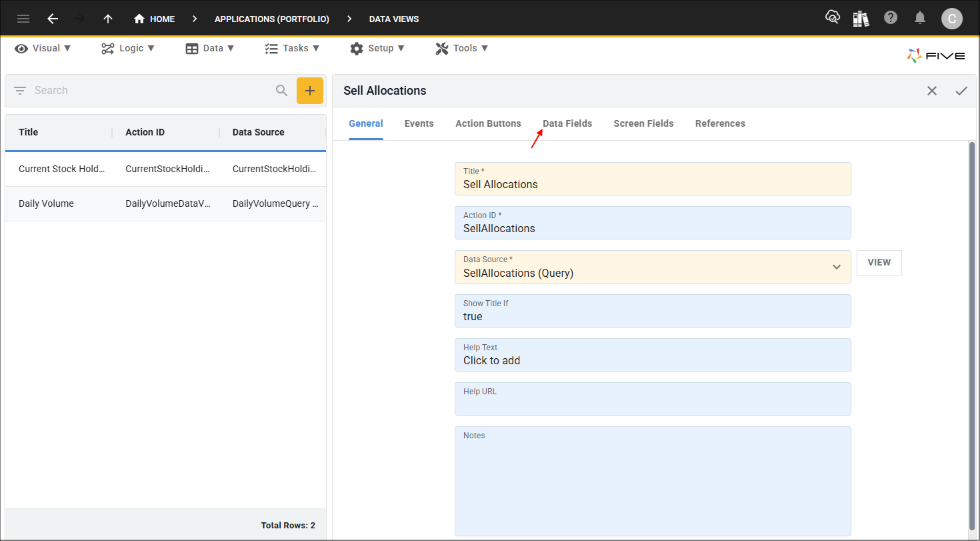Edit the Action ID field
The height and width of the screenshot is (541, 980).
point(653,223)
